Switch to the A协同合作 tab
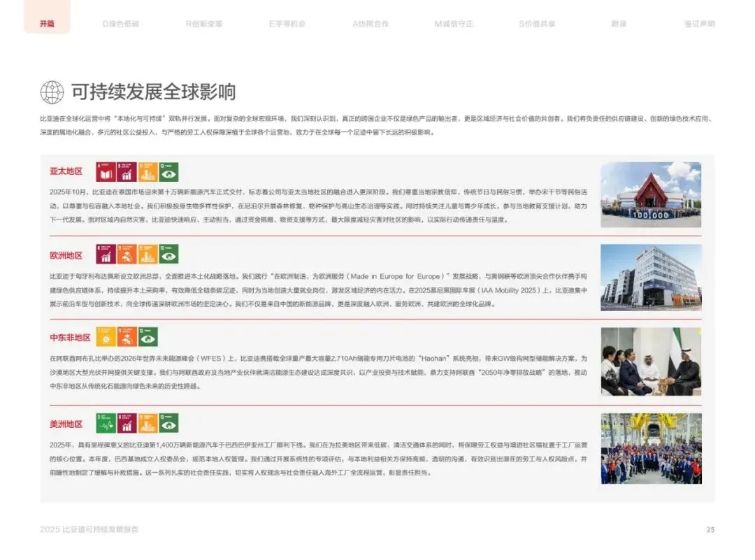This screenshot has width=755, height=560. point(371,24)
